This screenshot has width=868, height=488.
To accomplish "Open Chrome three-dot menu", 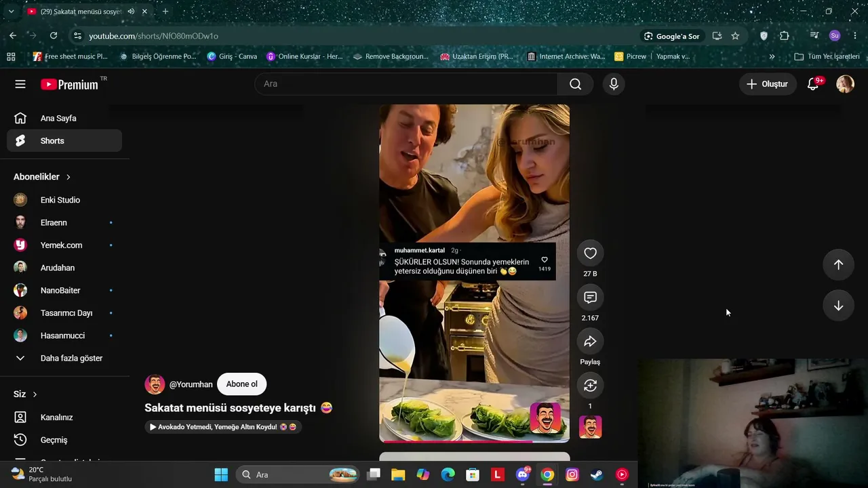I will tap(854, 36).
